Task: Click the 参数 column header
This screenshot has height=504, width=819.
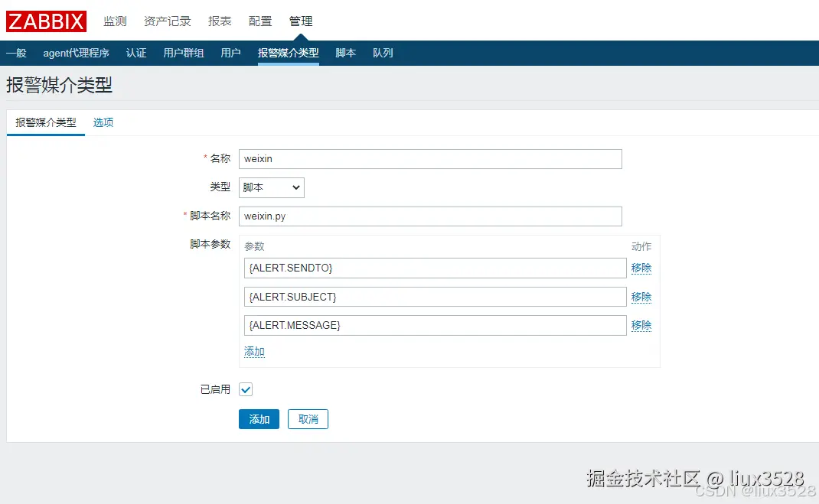Action: [254, 246]
